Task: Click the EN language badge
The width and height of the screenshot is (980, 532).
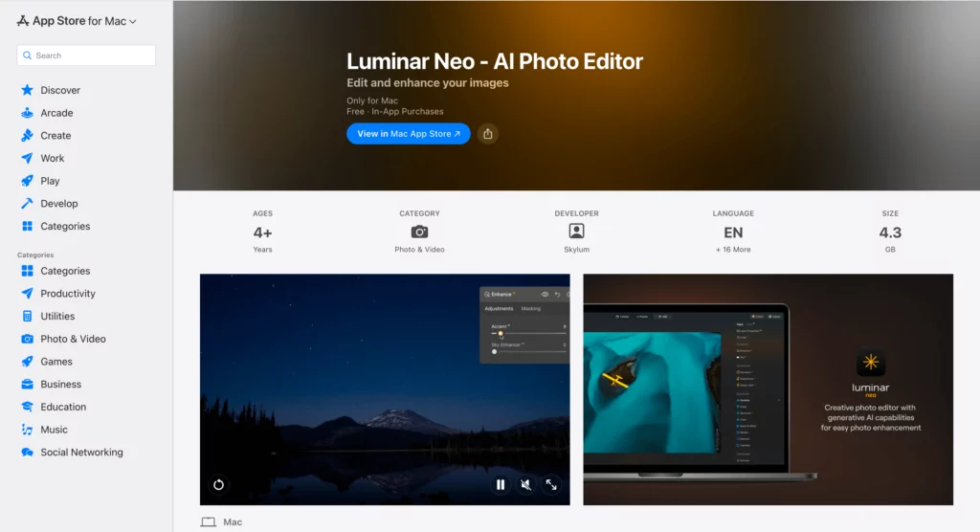Action: [733, 233]
